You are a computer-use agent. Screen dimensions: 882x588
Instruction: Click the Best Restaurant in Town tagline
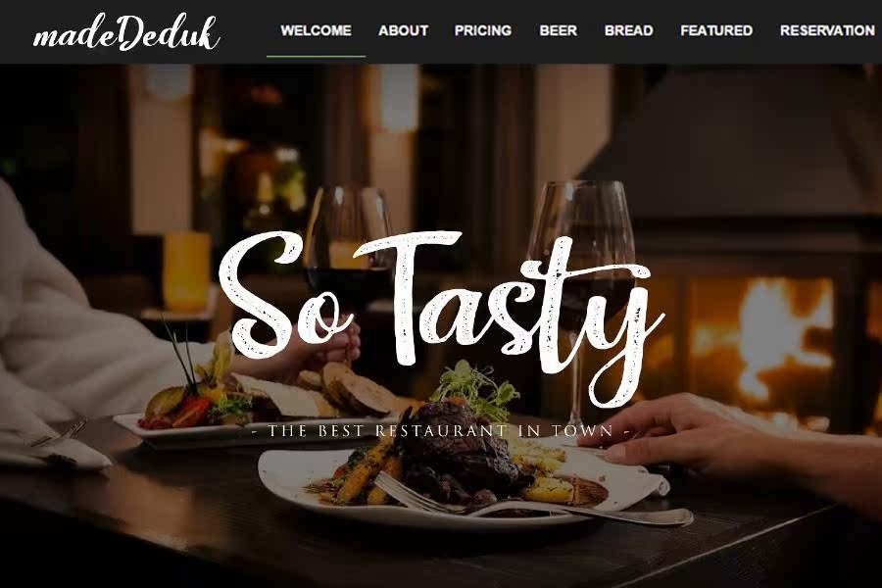(440, 431)
